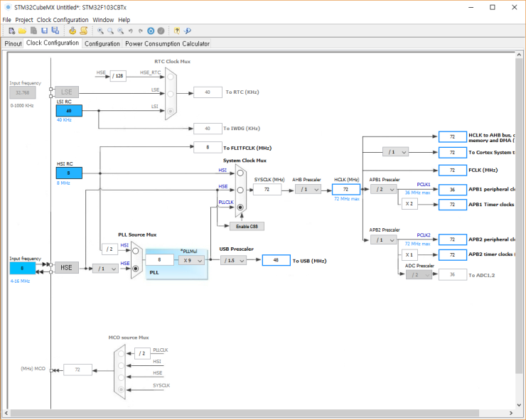Image resolution: width=526 pixels, height=420 pixels.
Task: Click the scroll right arrow
Action: (511, 413)
